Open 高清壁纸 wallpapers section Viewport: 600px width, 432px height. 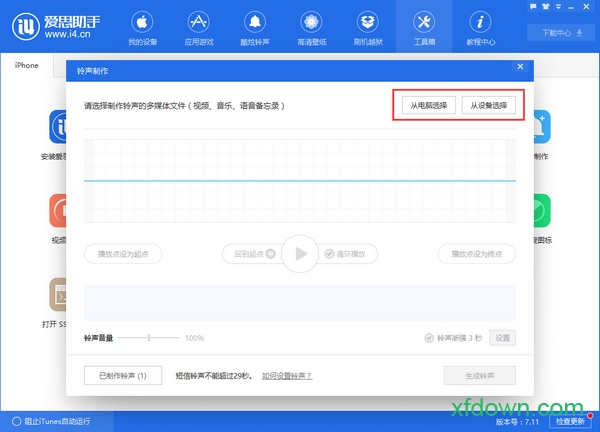(312, 28)
